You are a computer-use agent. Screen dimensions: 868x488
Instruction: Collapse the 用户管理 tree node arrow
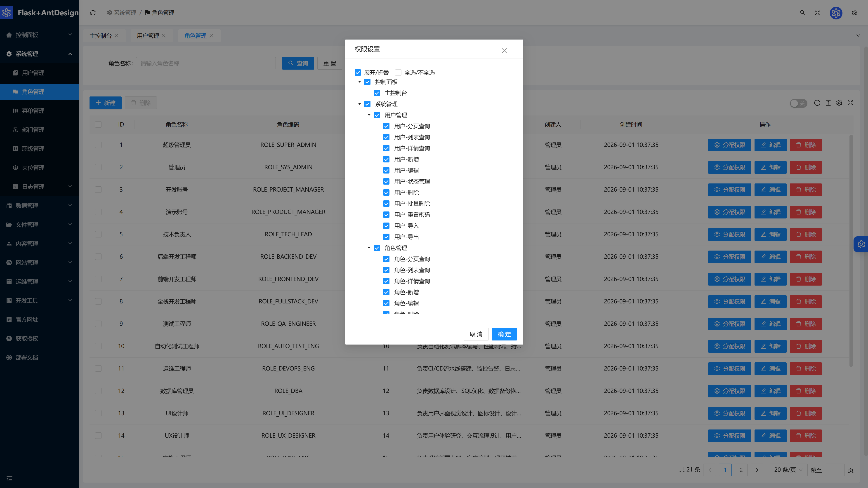(369, 115)
